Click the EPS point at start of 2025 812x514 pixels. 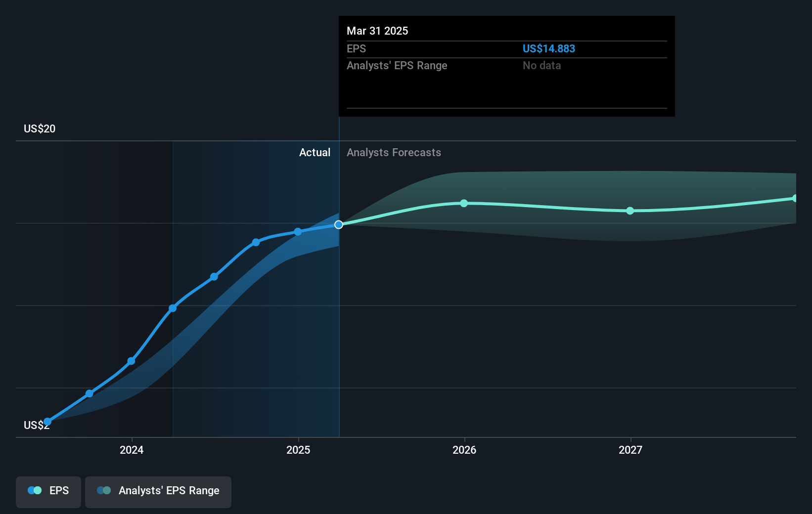coord(298,232)
